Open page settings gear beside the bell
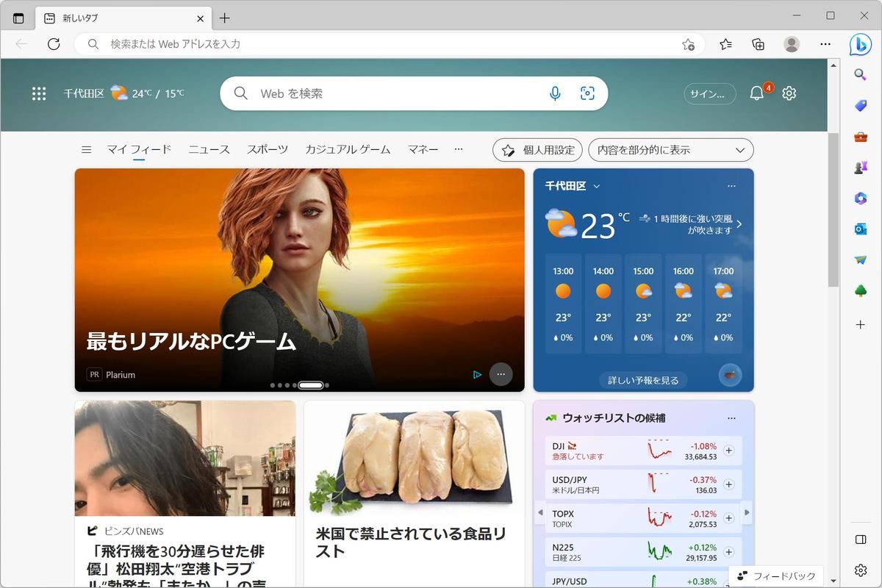 tap(789, 93)
